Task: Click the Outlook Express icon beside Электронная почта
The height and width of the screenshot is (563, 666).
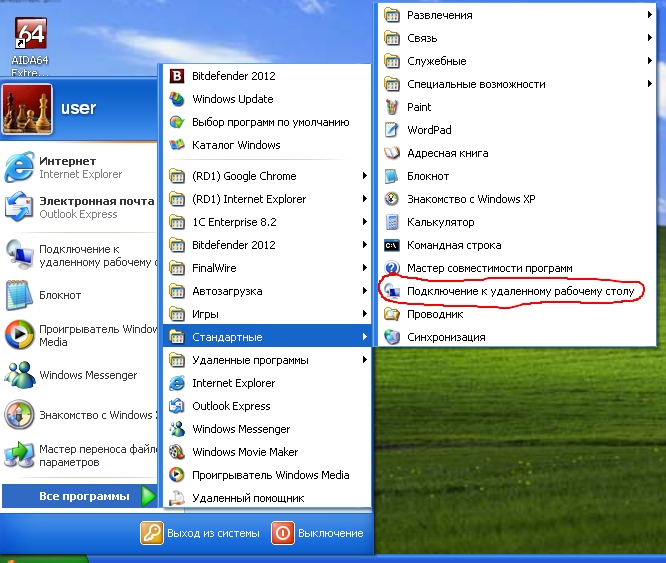Action: [19, 207]
